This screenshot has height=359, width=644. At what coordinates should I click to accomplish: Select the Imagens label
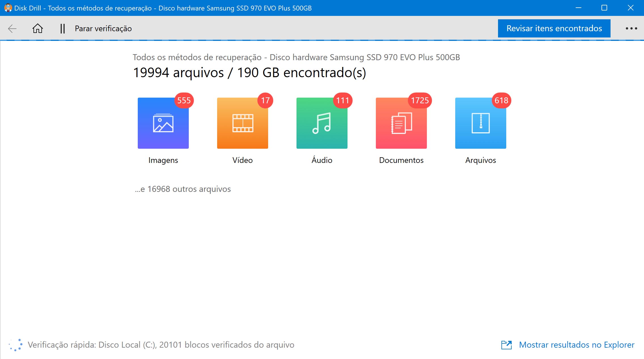[x=163, y=160]
